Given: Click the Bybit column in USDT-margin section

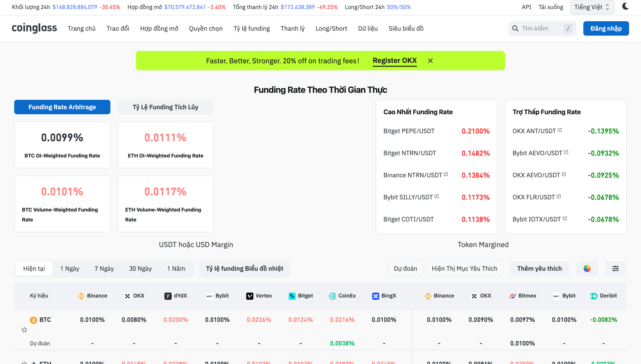Looking at the screenshot, I should point(217,296).
